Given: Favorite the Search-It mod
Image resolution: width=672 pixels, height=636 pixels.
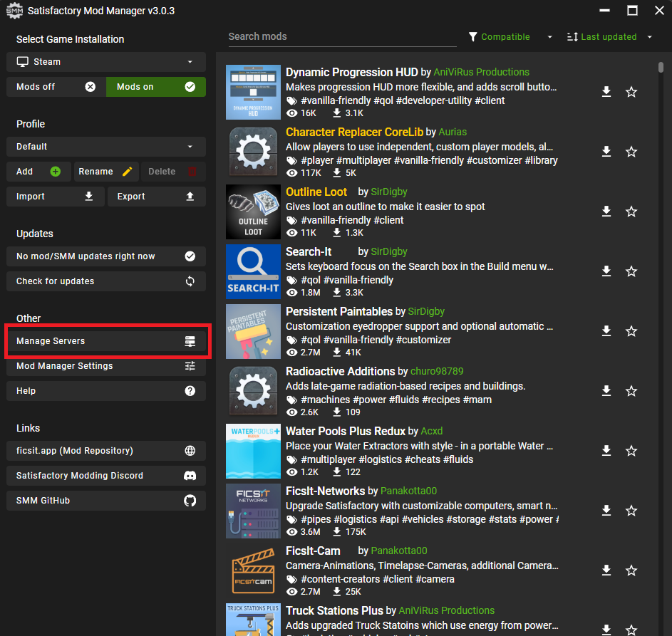Looking at the screenshot, I should click(x=631, y=271).
